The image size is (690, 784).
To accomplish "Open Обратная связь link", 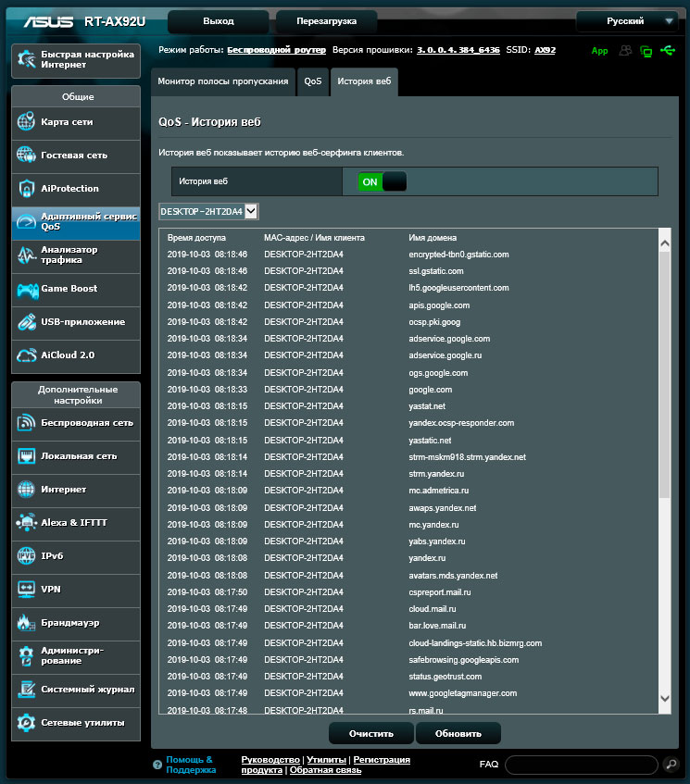I will 325,770.
